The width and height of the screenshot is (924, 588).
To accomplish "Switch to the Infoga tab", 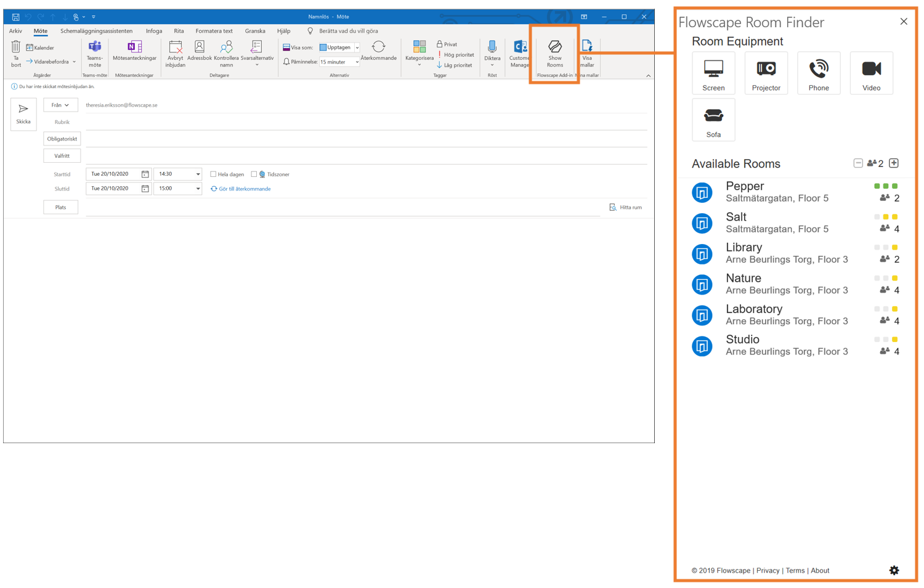I will (154, 31).
